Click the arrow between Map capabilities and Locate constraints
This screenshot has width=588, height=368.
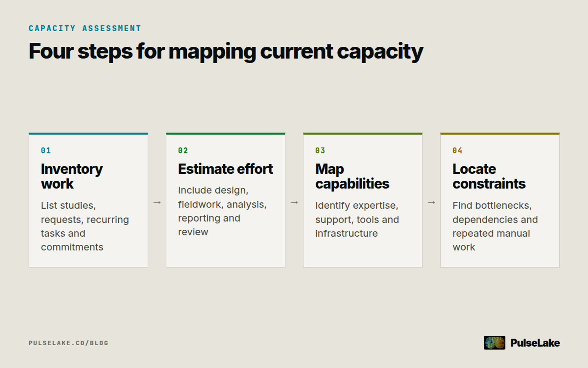click(x=431, y=202)
